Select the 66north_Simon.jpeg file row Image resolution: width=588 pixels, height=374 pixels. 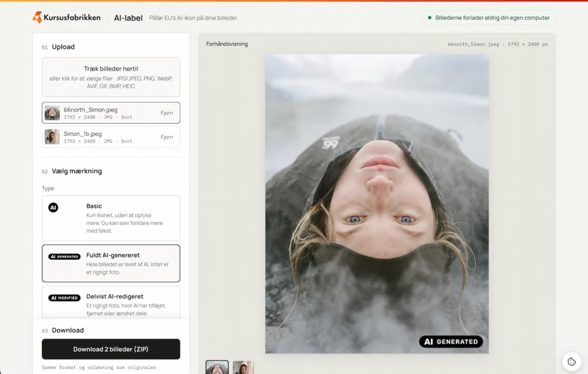point(111,113)
